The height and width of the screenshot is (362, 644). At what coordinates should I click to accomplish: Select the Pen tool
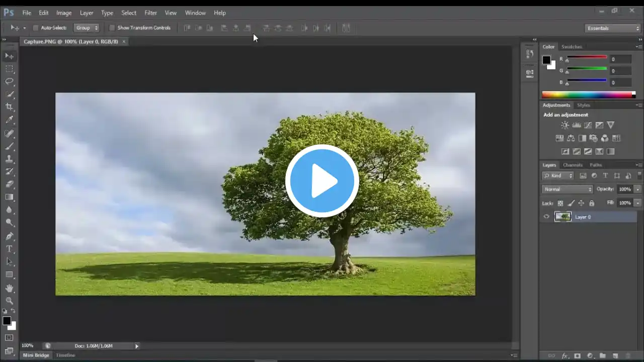click(9, 236)
